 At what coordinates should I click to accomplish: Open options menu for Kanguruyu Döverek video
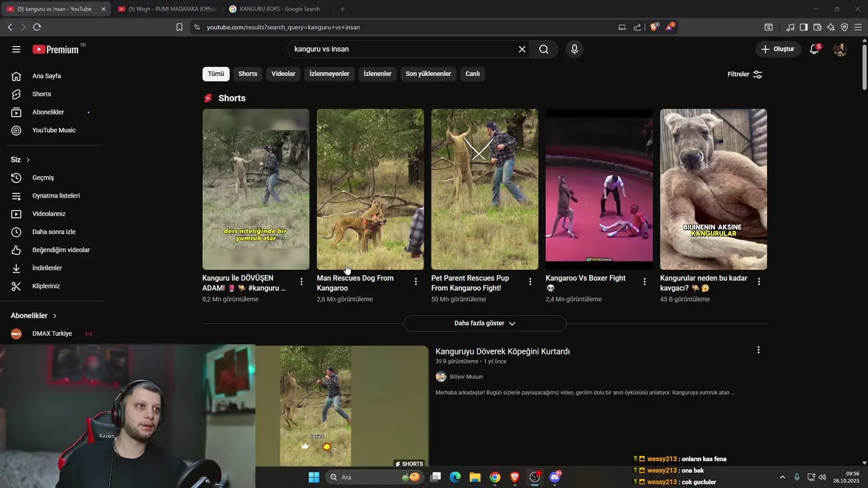coord(758,350)
